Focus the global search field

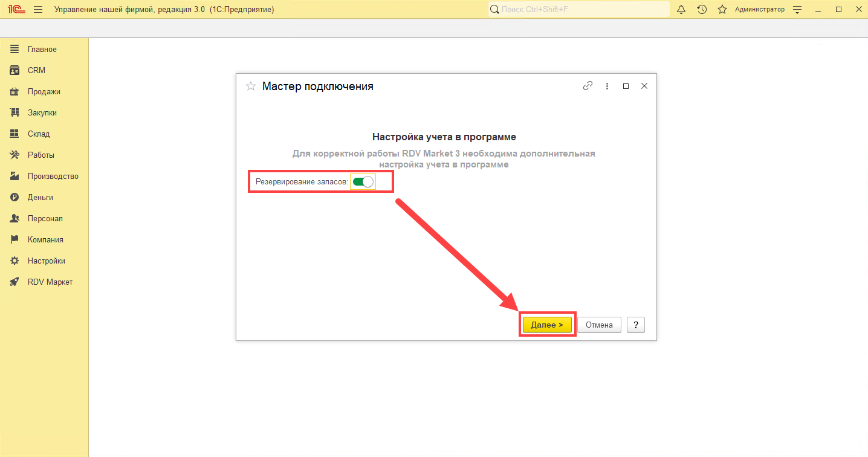click(579, 10)
